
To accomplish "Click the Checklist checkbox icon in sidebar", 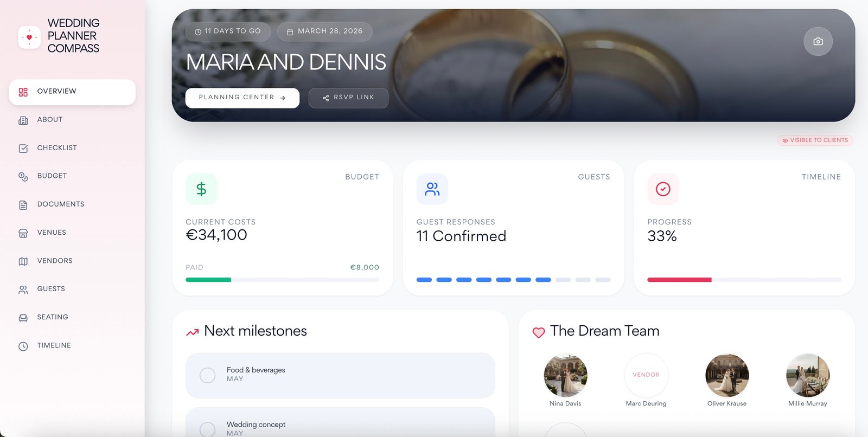I will point(23,149).
